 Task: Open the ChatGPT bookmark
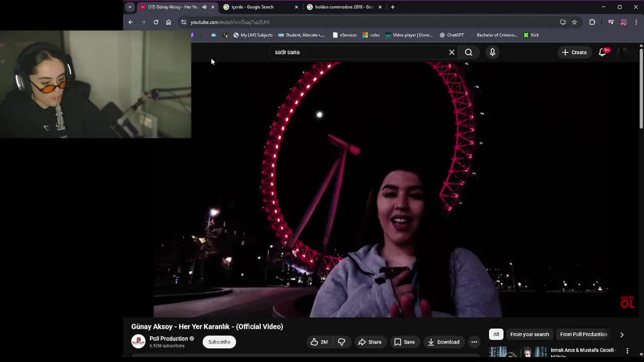pos(452,35)
